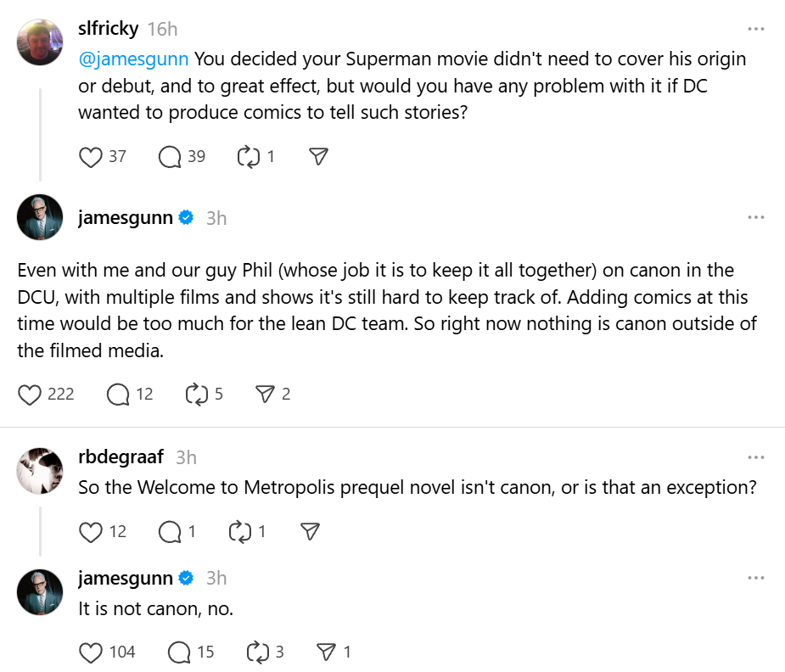View slfricky's profile picture
Screen dimensions: 785x672
tap(40, 42)
